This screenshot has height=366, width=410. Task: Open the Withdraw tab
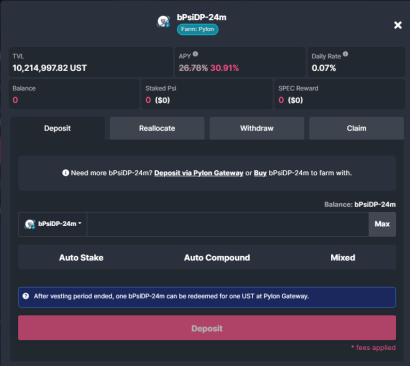pyautogui.click(x=257, y=128)
